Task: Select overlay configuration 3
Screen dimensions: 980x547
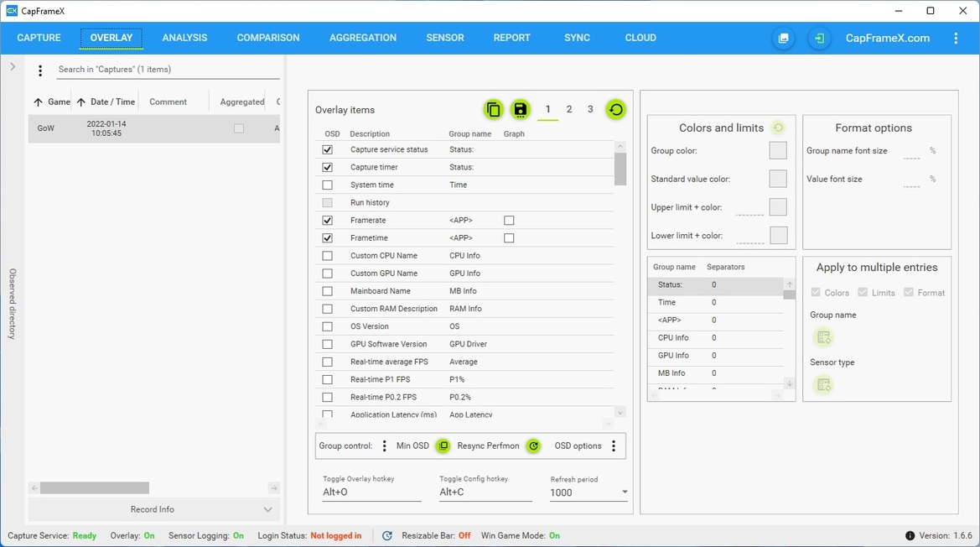Action: coord(590,109)
